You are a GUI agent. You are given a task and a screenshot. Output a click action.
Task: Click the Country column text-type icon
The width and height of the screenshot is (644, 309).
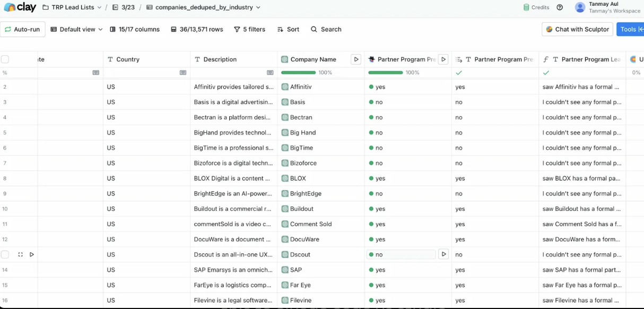pos(110,59)
